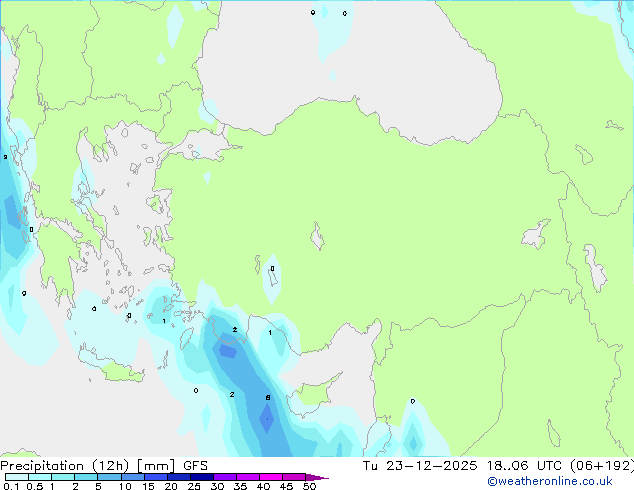Click the island of Crete on the map
The height and width of the screenshot is (490, 634).
click(x=111, y=364)
